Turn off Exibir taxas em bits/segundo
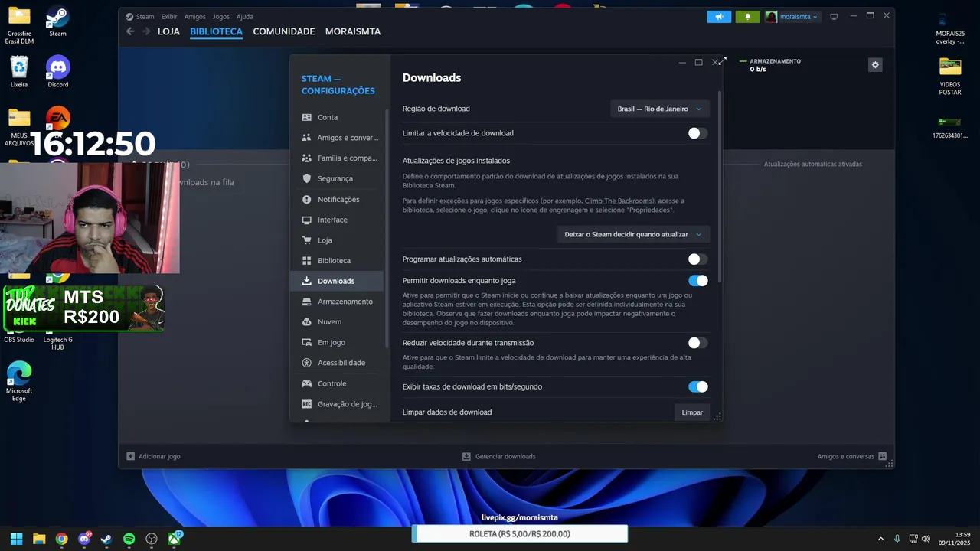980x551 pixels. 697,387
